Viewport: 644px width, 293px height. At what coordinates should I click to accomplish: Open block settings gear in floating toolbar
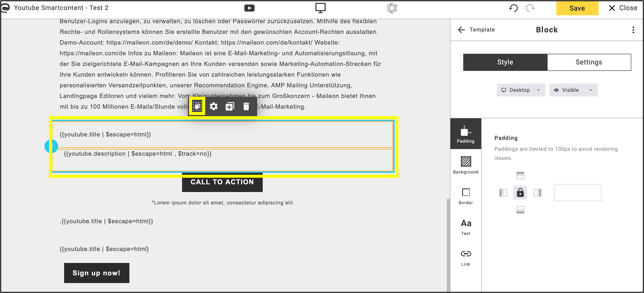[x=214, y=106]
